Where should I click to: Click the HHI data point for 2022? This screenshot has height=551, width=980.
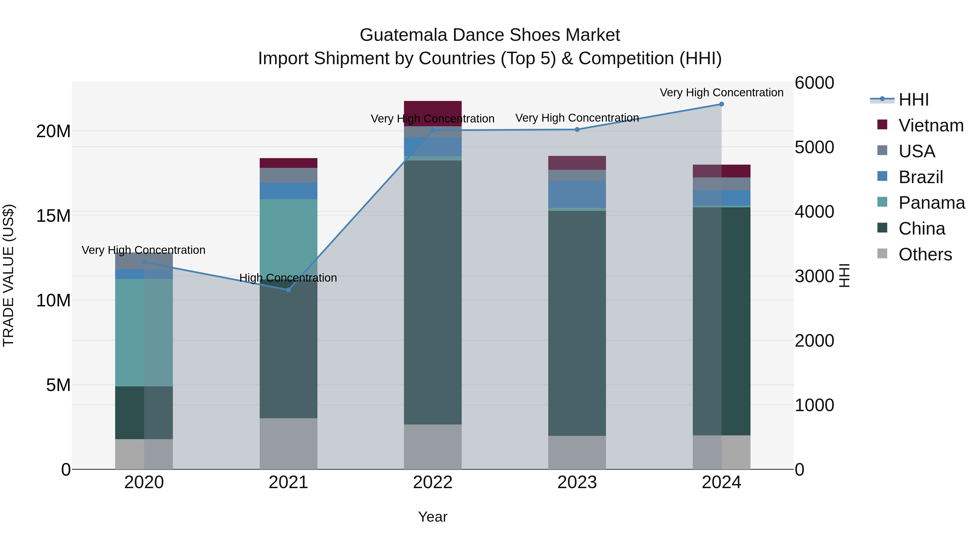(433, 130)
